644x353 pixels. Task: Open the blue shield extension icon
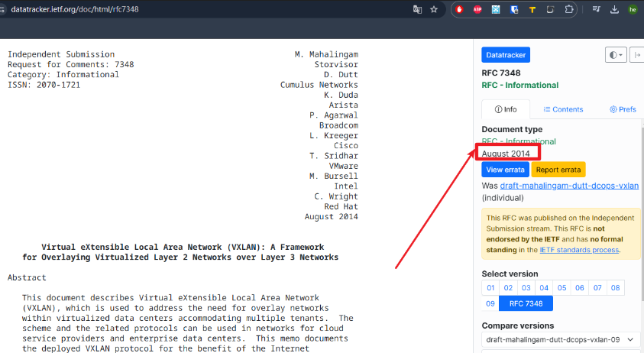click(514, 9)
